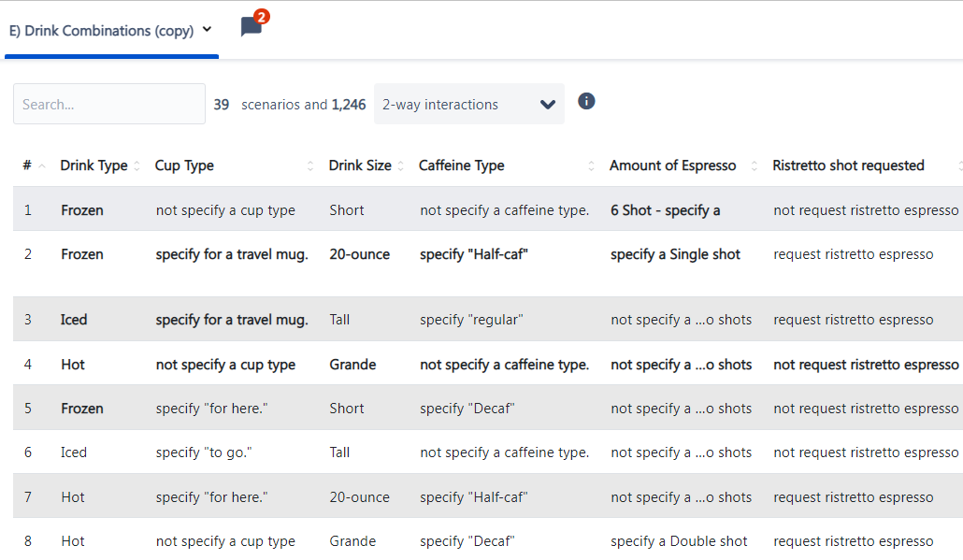
Task: Open the 2-way interactions dropdown
Action: (469, 105)
